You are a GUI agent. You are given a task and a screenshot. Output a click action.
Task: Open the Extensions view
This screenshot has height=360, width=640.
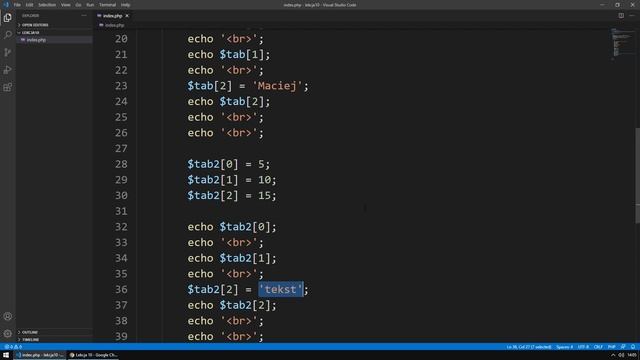click(x=7, y=87)
